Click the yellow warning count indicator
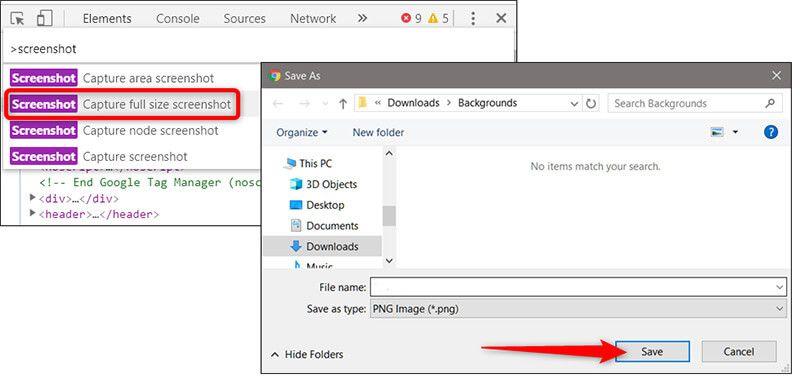This screenshot has height=378, width=800. (x=438, y=19)
